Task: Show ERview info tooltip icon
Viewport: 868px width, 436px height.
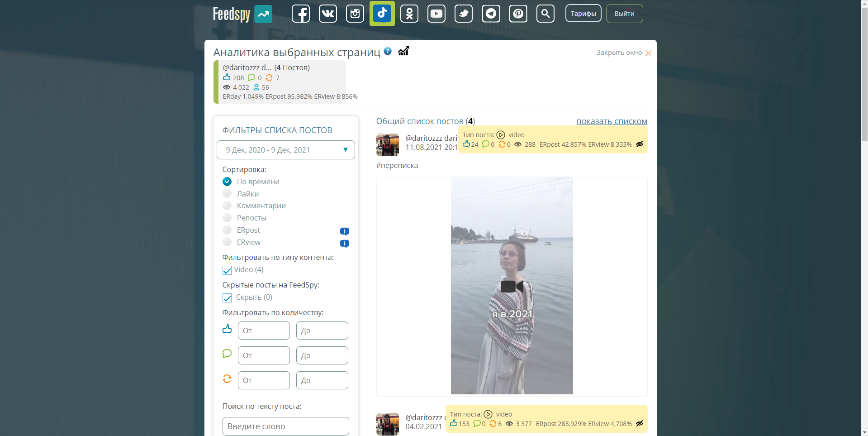Action: [345, 244]
